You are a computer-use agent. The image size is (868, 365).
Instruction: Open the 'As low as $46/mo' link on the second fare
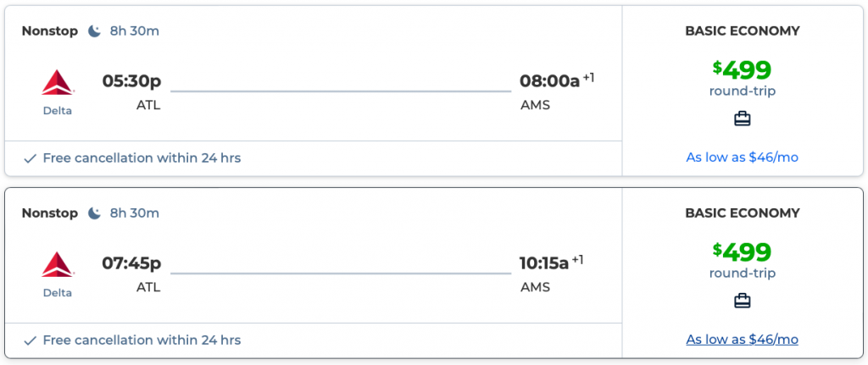click(x=742, y=340)
